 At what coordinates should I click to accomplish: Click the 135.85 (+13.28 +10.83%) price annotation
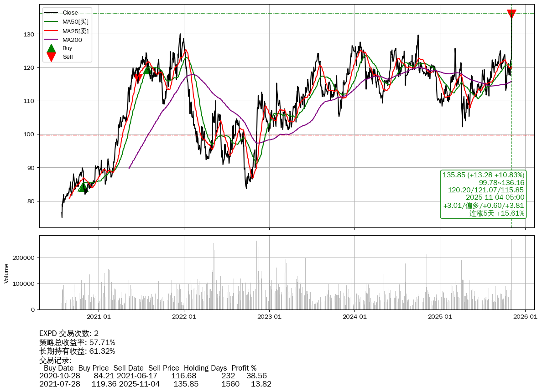[x=483, y=175]
